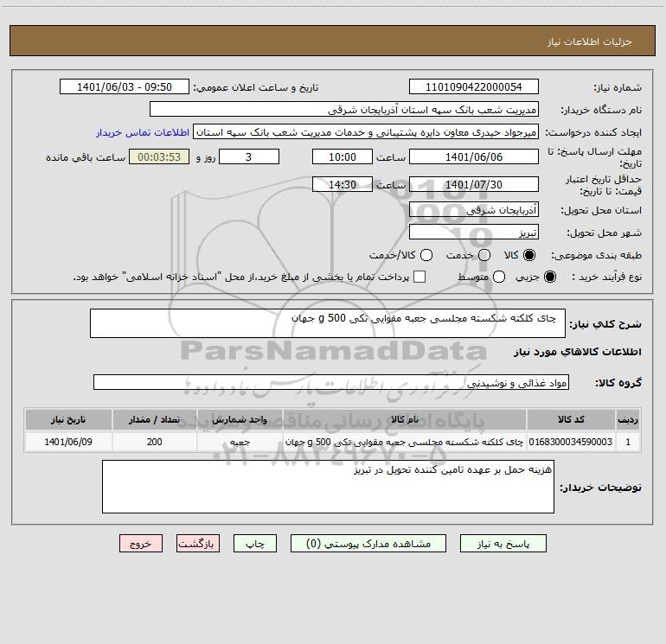Click the جزئیات اطلاعات نیاز header title

590,41
